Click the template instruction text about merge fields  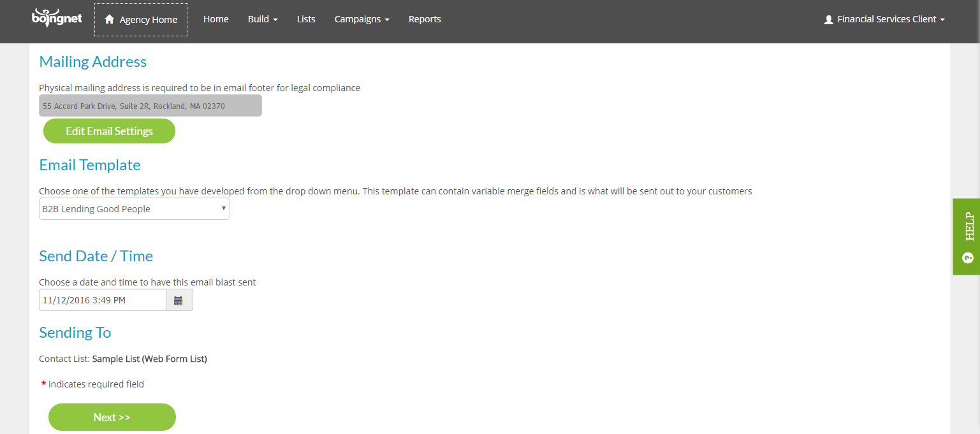[x=395, y=191]
